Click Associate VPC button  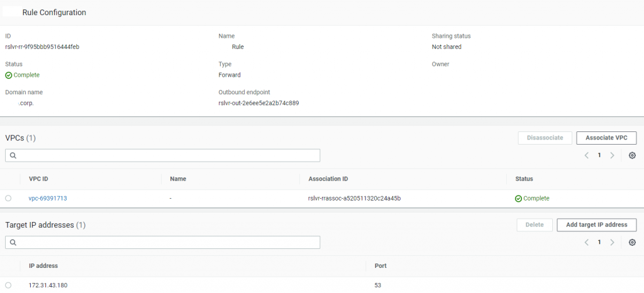[606, 138]
